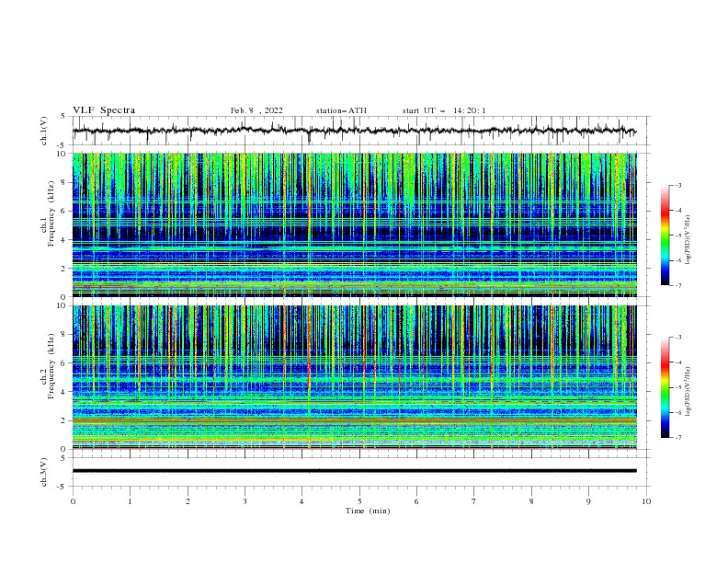Click the '7' minute tick label

(474, 501)
